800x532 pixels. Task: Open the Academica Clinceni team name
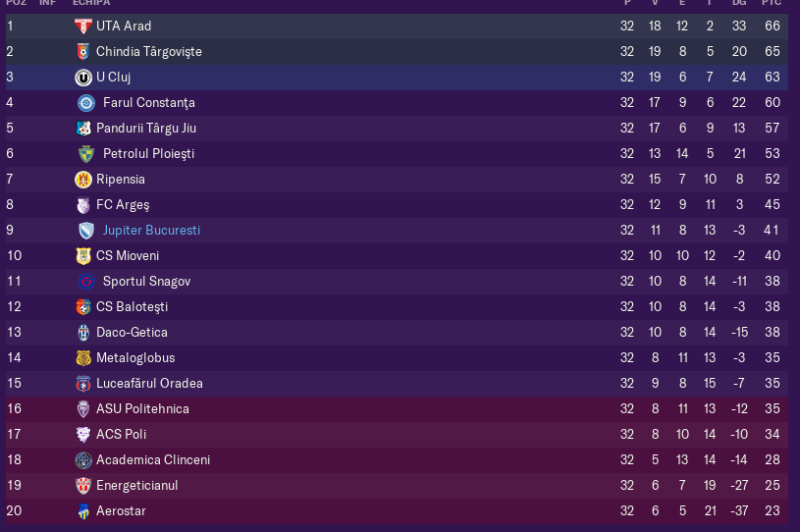tap(153, 459)
